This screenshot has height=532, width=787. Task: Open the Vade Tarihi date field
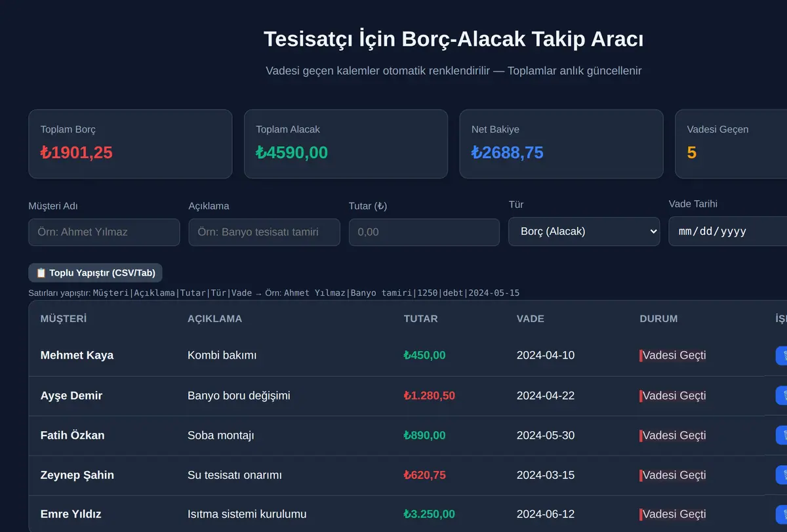(x=728, y=232)
